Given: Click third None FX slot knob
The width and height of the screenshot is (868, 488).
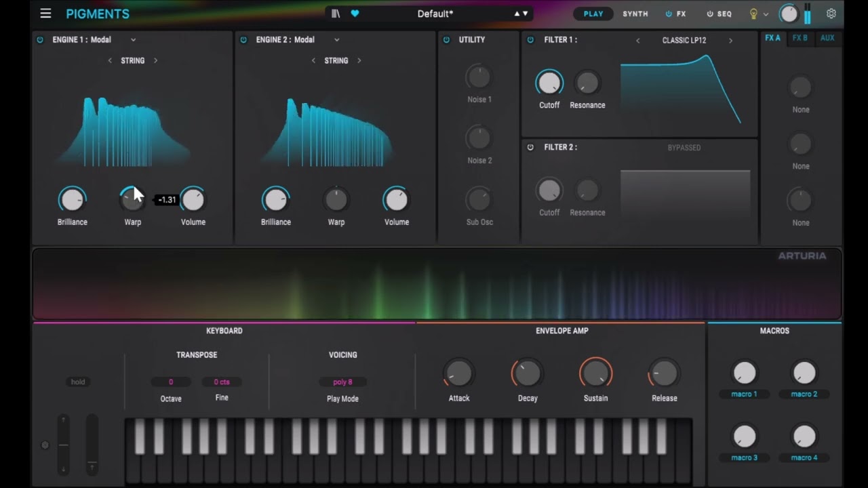Looking at the screenshot, I should coord(801,200).
